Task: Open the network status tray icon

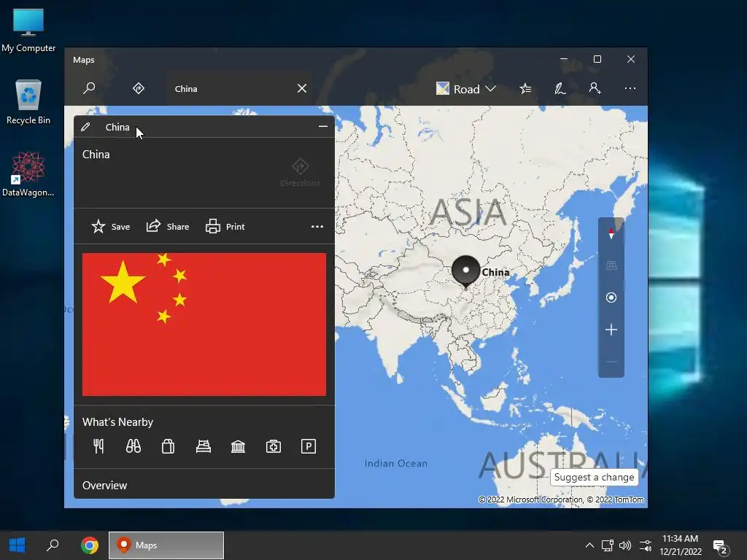Action: (x=607, y=545)
